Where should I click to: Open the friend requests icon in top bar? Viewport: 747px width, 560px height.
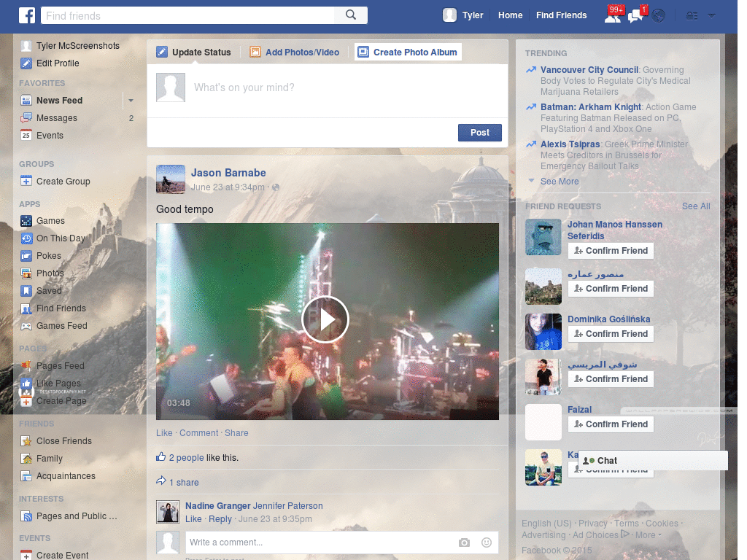pos(613,15)
